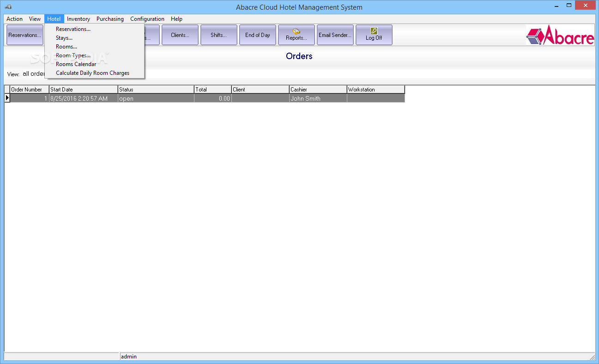The height and width of the screenshot is (364, 599).
Task: Sort by the Cashier column header
Action: (x=318, y=90)
